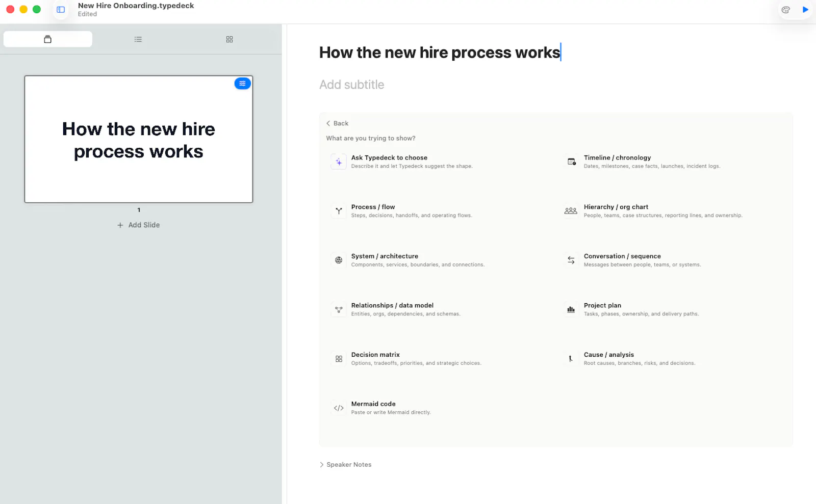
Task: Switch to the grid view tab
Action: tap(229, 39)
